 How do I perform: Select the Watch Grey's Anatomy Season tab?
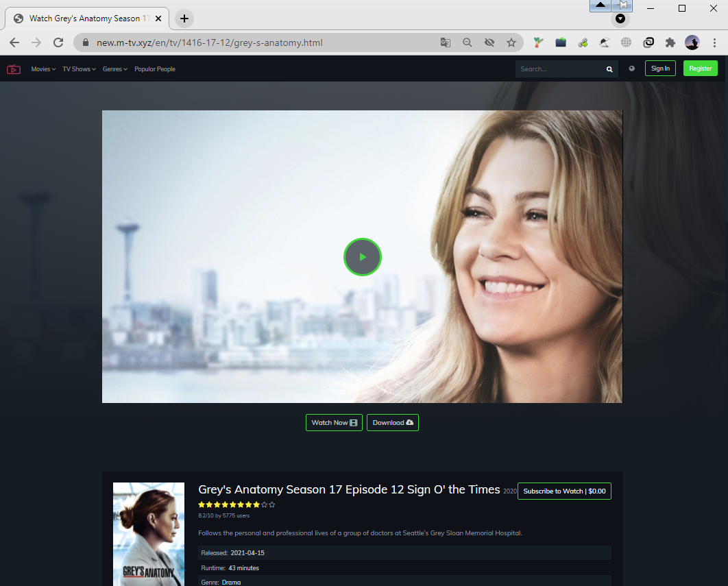[x=88, y=19]
